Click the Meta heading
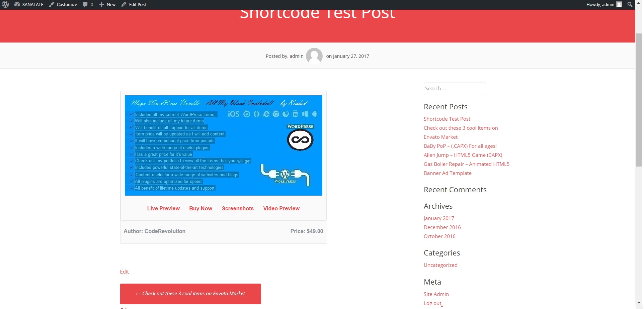Screen dimensions: 644x309 [432, 282]
